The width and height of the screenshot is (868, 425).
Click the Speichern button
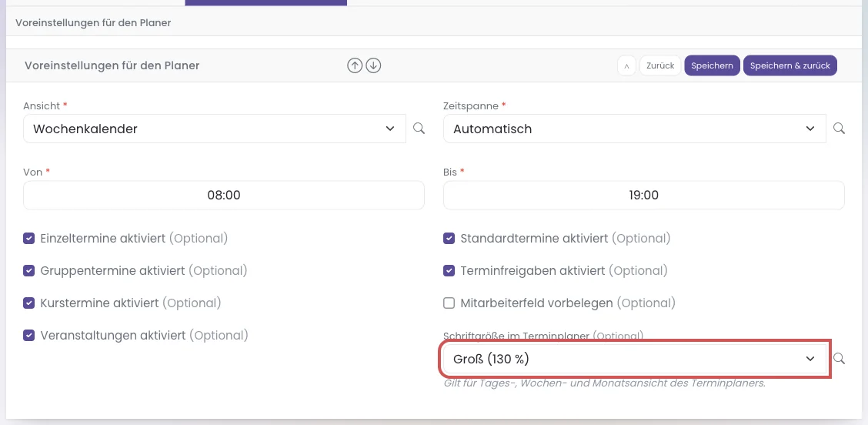(x=712, y=65)
